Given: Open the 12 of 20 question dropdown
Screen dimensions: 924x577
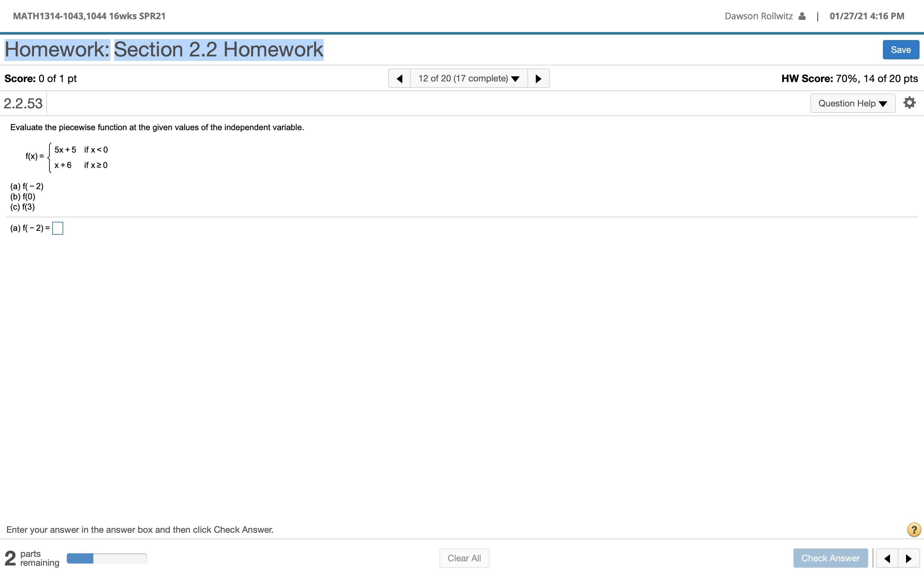Looking at the screenshot, I should click(x=468, y=79).
